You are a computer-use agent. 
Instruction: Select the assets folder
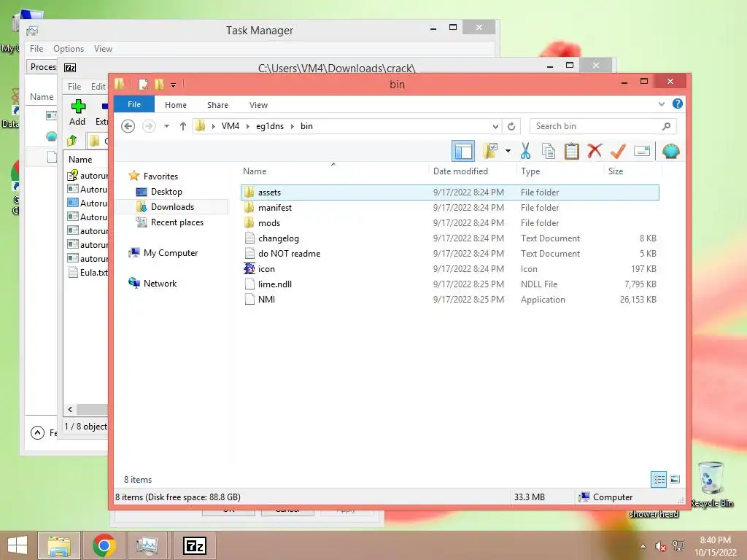pyautogui.click(x=450, y=192)
